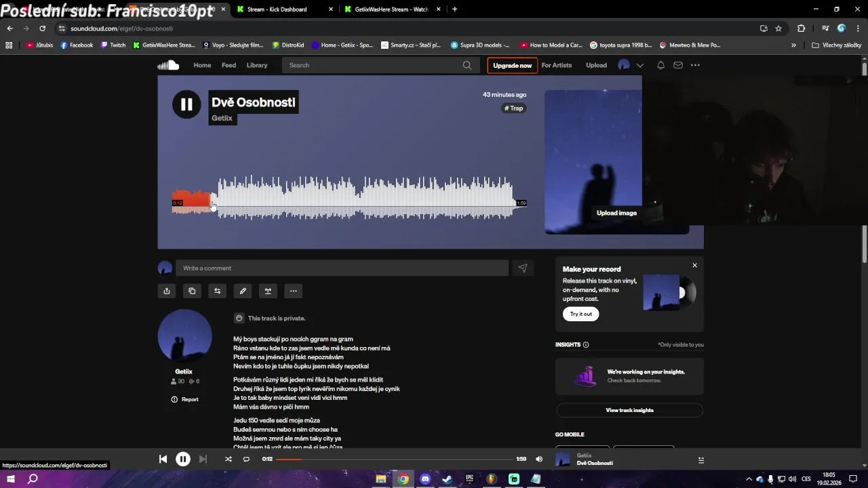
Task: Go back in the browser
Action: (9, 28)
